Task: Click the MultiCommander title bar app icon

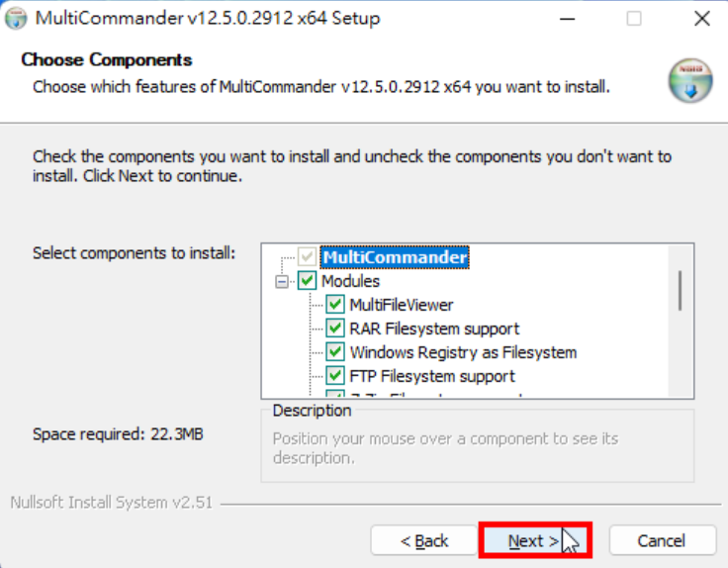Action: coord(16,19)
